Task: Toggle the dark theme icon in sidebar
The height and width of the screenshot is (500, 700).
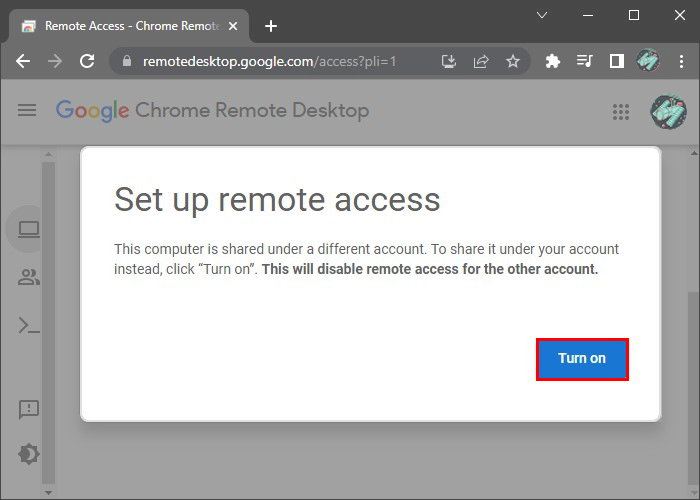Action: coord(28,454)
